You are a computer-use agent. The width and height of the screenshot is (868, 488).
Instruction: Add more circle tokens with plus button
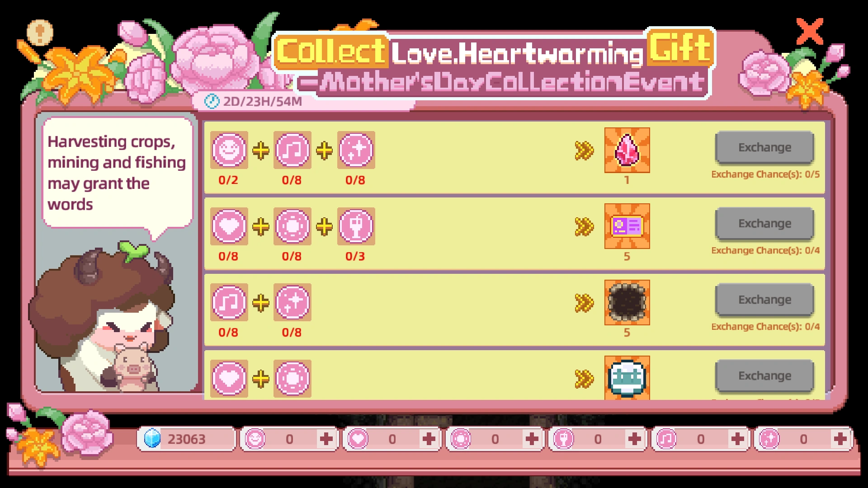coord(532,439)
